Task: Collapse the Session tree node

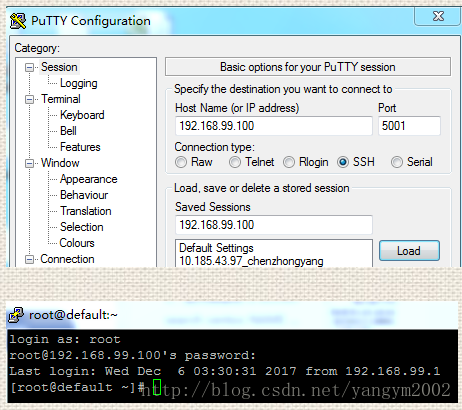Action: point(29,68)
